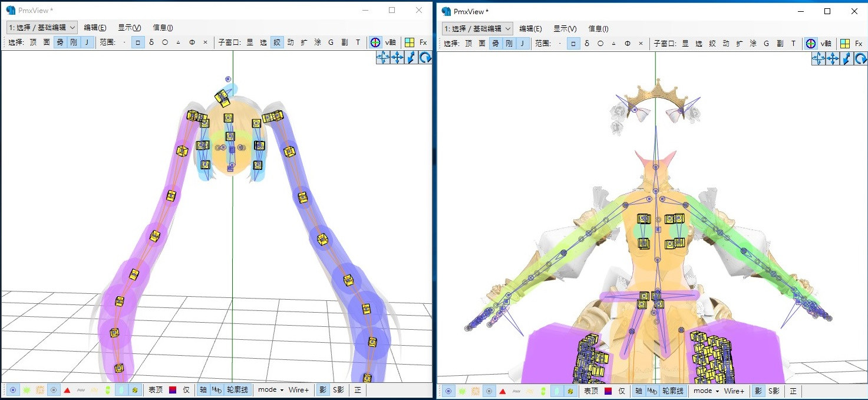The image size is (868, 400).
Task: Click the red color swatch next to 仅
Action: 173,389
